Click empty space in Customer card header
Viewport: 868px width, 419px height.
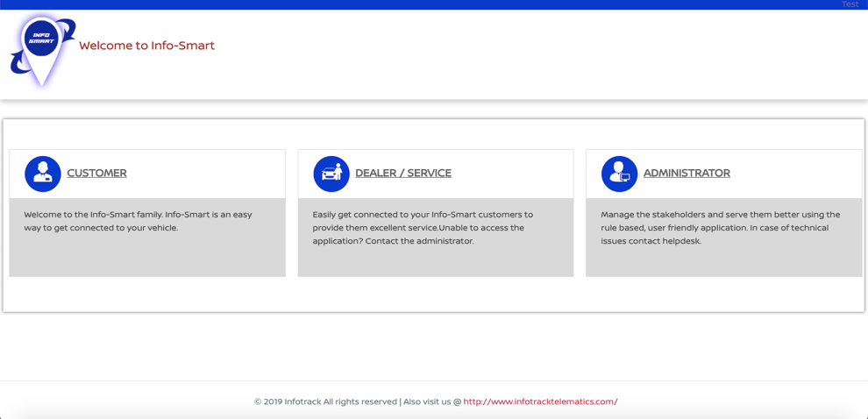point(210,174)
